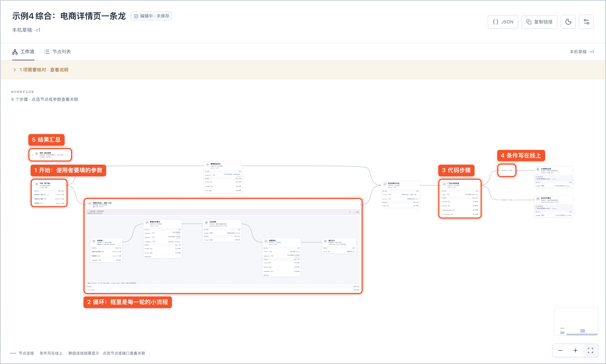The image size is (606, 364).
Task: Click the brief input row in 拼合标题与卖点
Action: pyautogui.click(x=400, y=199)
